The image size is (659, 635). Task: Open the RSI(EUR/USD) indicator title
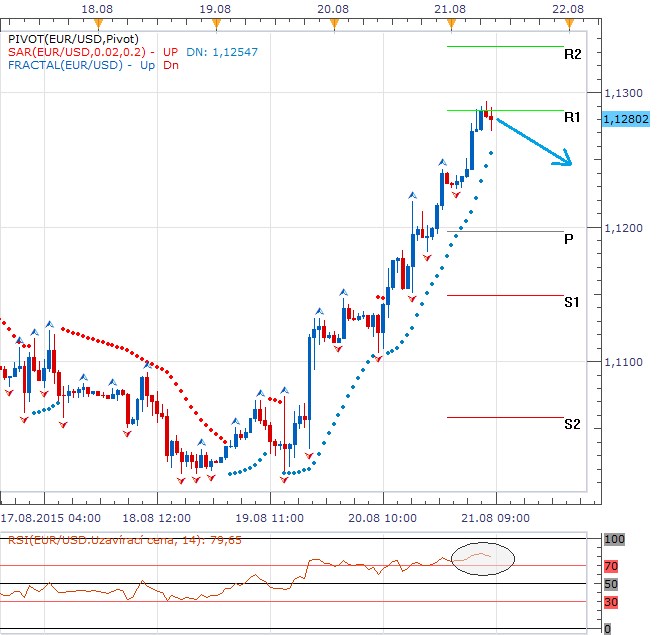pyautogui.click(x=95, y=541)
